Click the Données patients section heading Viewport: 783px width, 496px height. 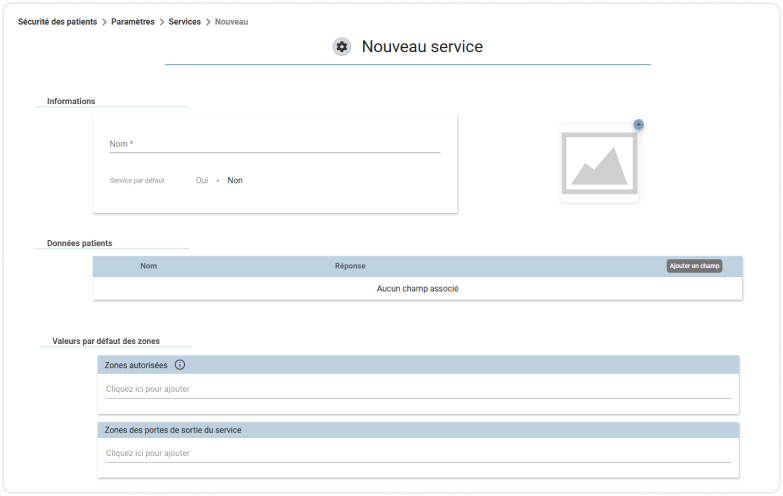(79, 243)
